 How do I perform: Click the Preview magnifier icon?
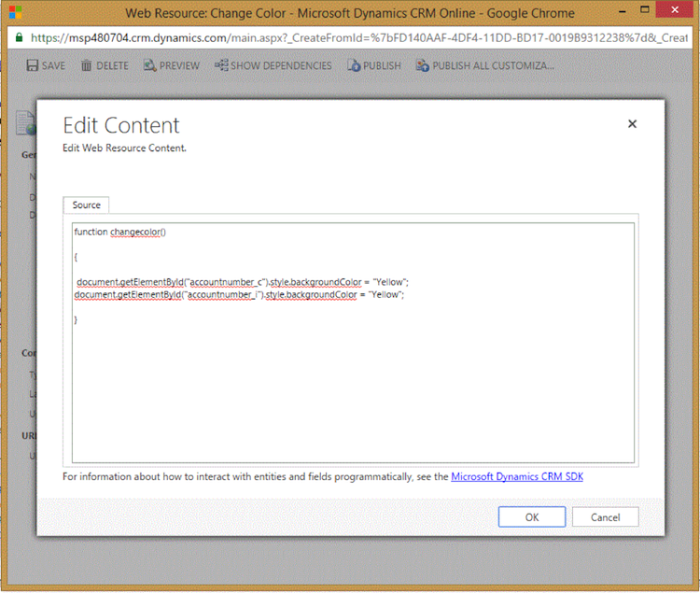point(150,65)
